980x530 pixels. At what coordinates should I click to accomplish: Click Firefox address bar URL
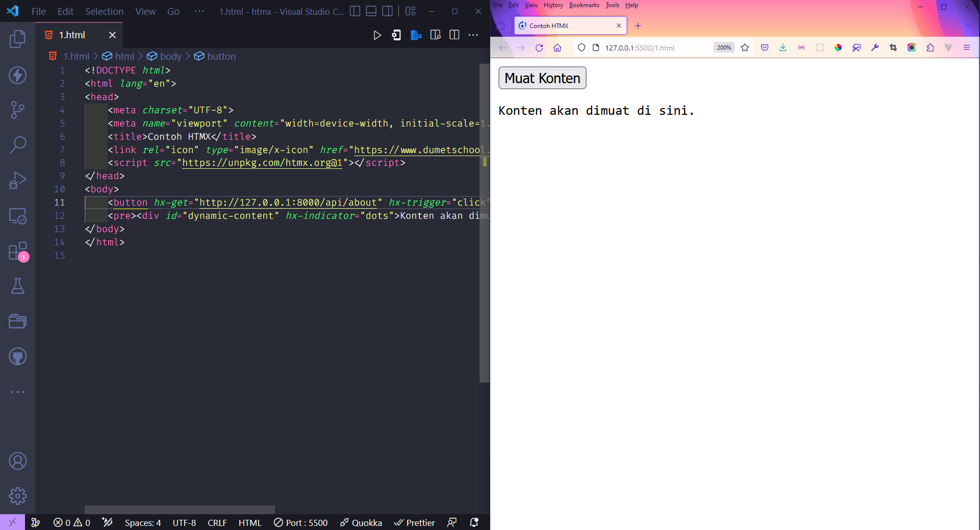point(640,47)
